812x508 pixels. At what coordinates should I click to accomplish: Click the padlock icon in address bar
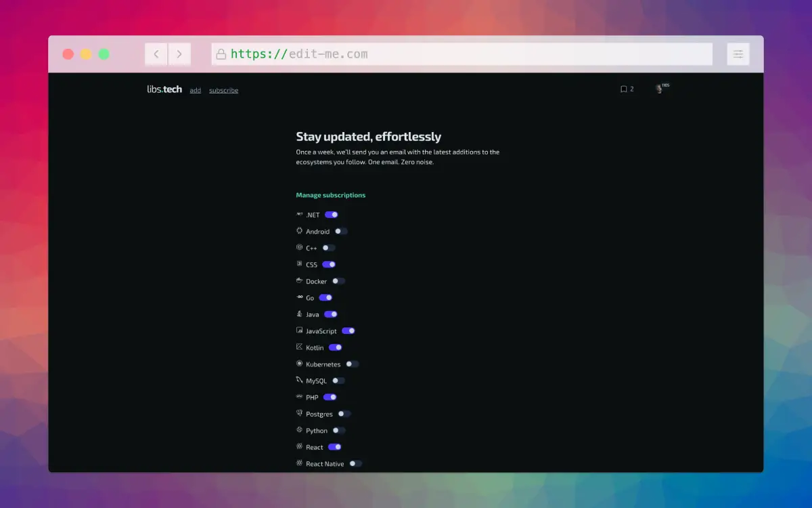click(x=221, y=54)
